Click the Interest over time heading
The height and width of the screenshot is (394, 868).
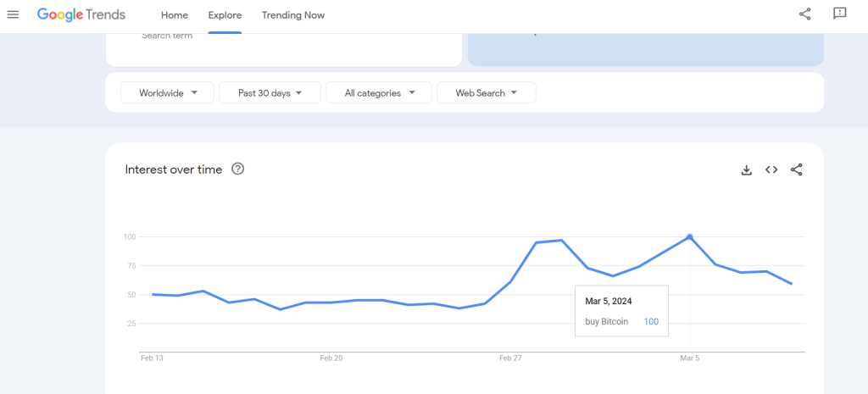click(x=174, y=169)
